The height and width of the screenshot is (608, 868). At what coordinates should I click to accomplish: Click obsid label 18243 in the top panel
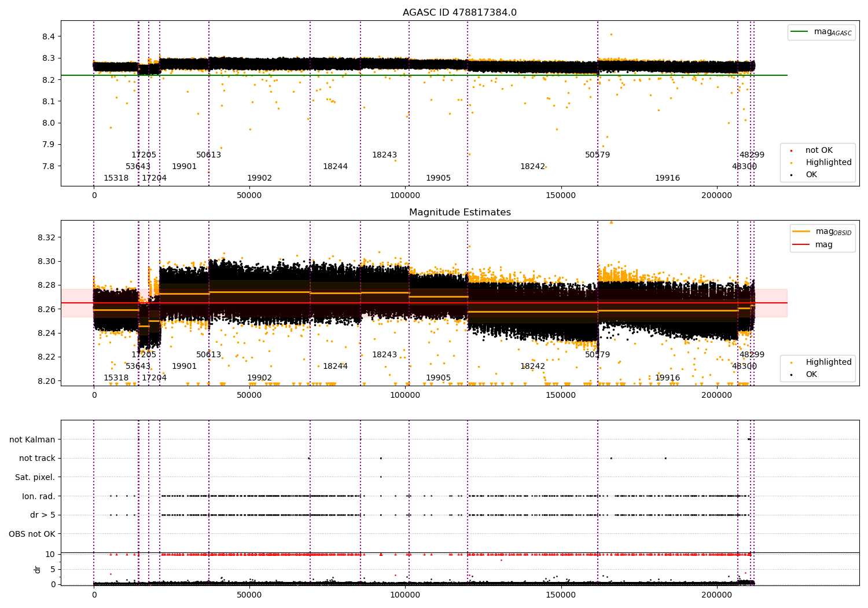385,155
